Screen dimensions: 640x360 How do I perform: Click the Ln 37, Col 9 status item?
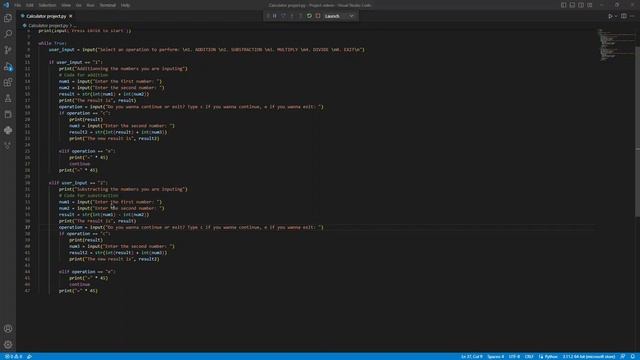[x=471, y=356]
